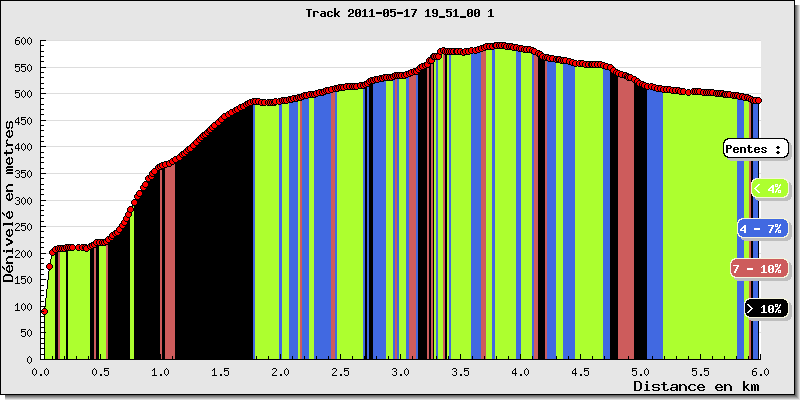Click the last track point at 6.0 km

click(759, 101)
